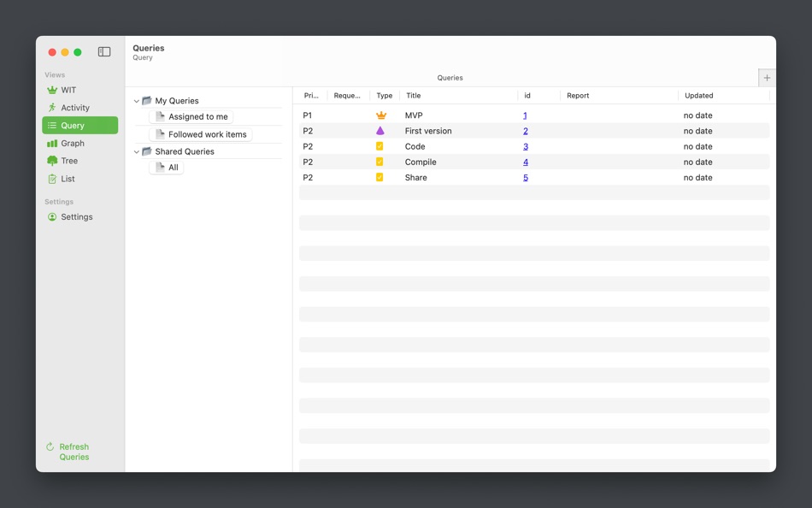
Task: Click the Compile title cell
Action: click(421, 162)
